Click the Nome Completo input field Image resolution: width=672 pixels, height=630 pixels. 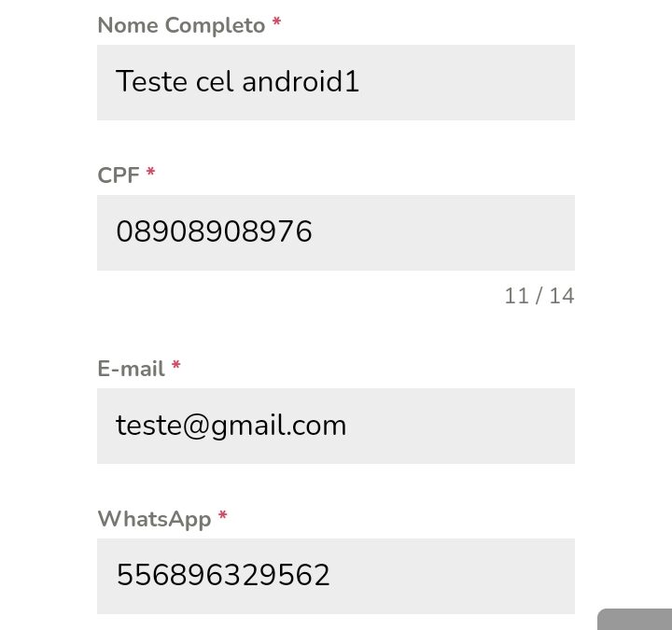click(336, 82)
